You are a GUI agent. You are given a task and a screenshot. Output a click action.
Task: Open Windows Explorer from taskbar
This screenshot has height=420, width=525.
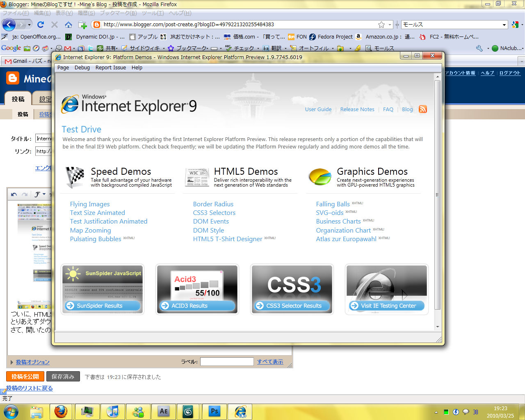click(37, 411)
